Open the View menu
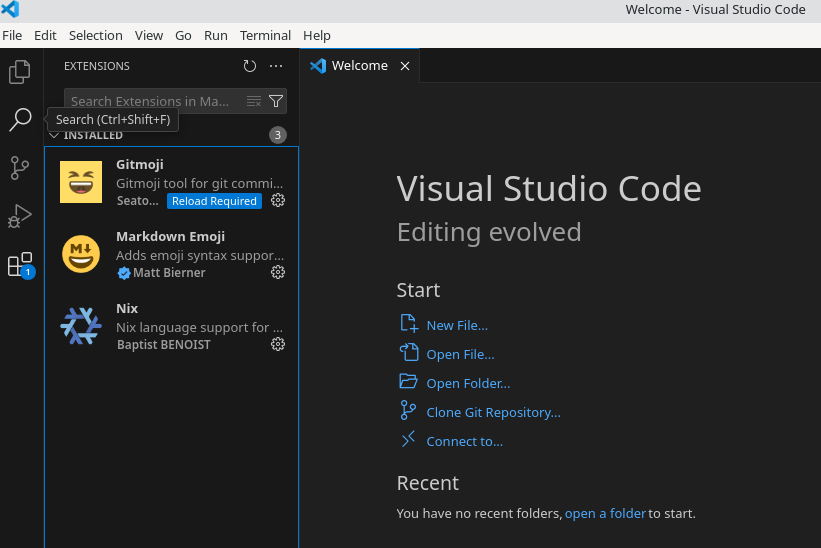 [x=149, y=36]
